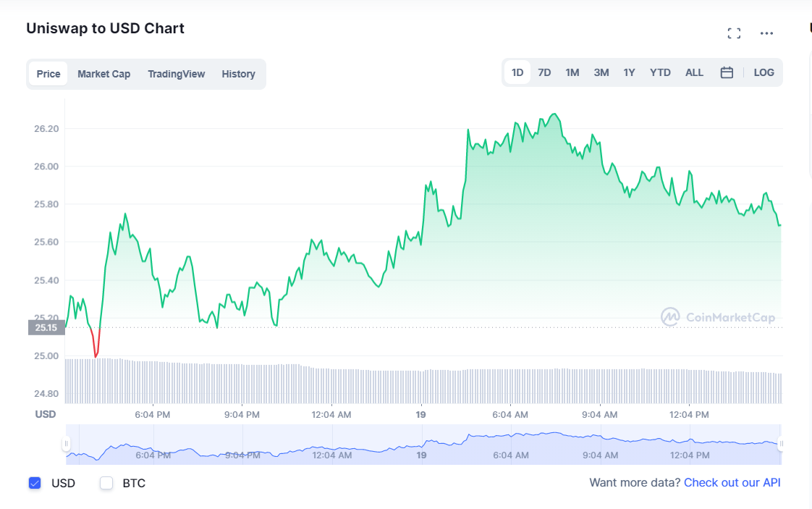Click the 12:04 PM x-axis time label
This screenshot has width=812, height=509.
[689, 415]
